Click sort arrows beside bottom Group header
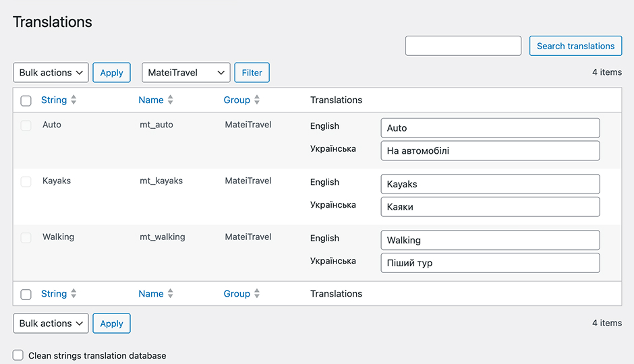634x364 pixels. coord(257,294)
